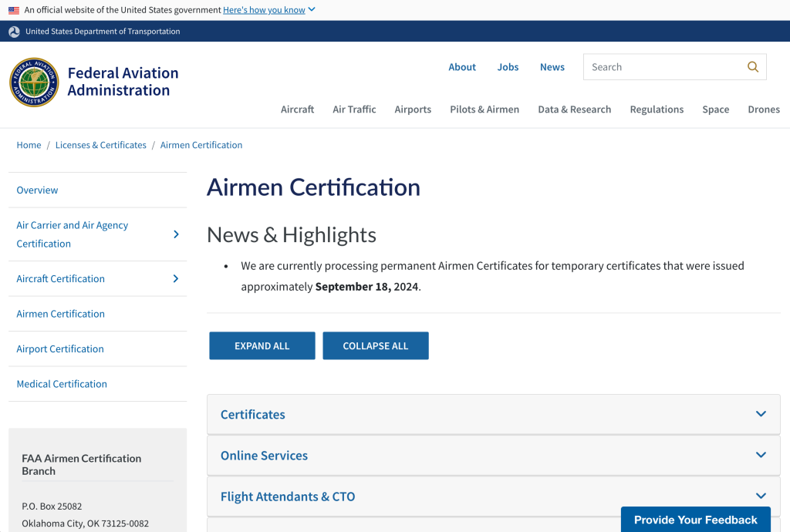
Task: Click the FAA seal logo
Action: click(x=34, y=82)
